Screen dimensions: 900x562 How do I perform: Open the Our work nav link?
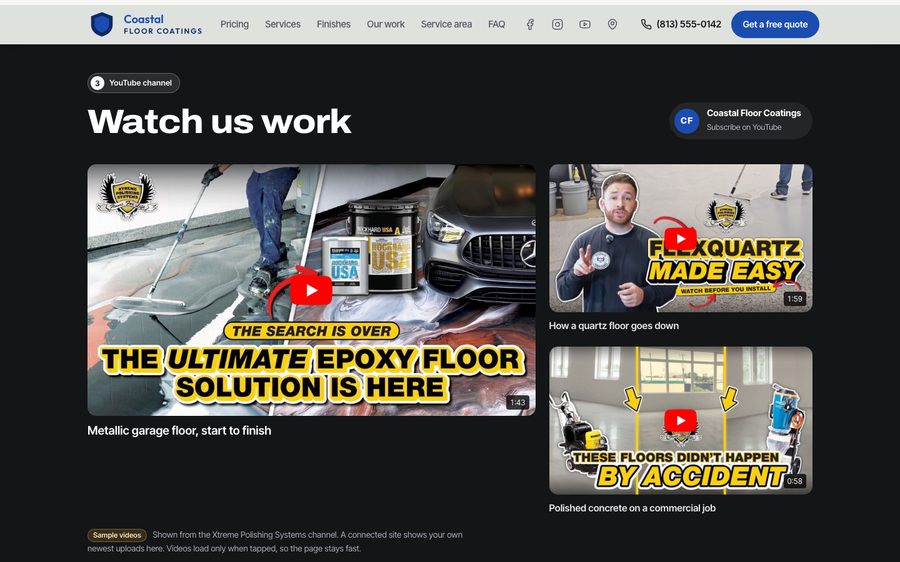[386, 24]
